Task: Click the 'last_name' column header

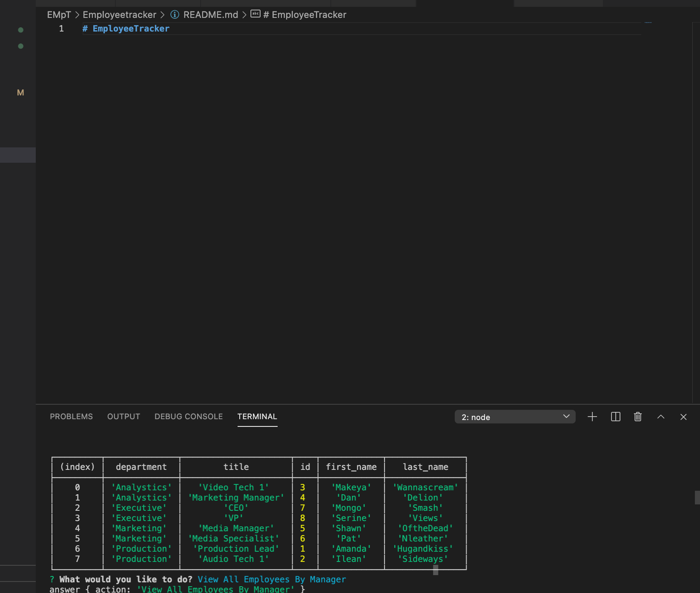Action: pos(426,467)
